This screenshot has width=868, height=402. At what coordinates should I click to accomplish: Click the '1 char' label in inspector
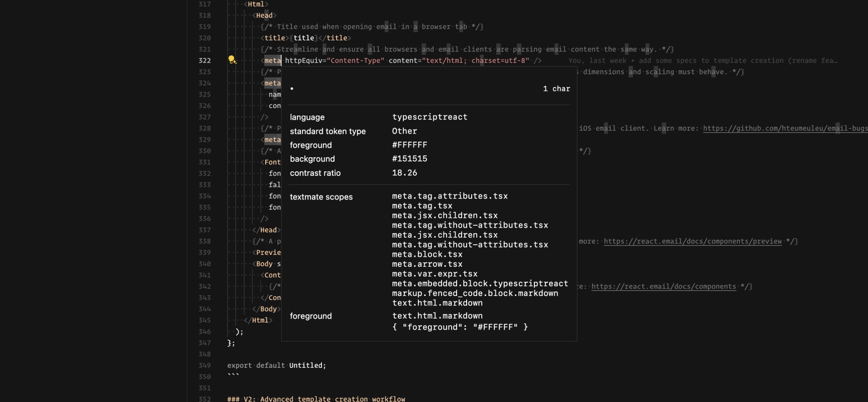coord(557,89)
